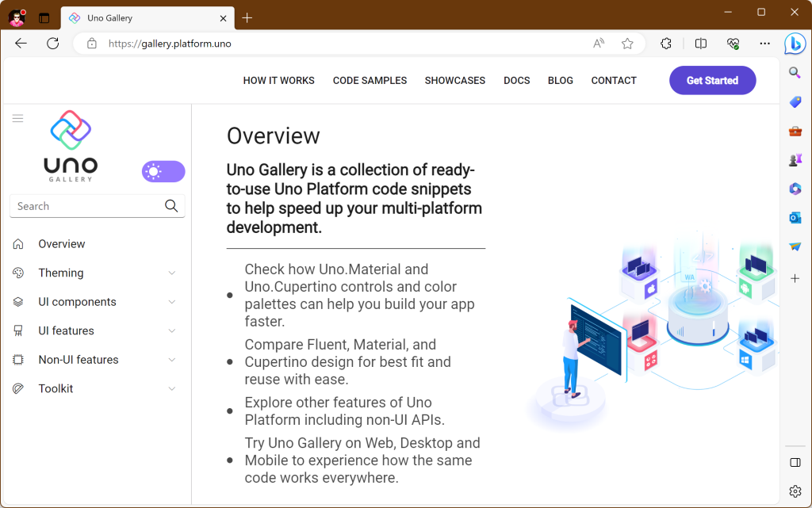Open Outlook from the Edge sidebar

coord(795,217)
